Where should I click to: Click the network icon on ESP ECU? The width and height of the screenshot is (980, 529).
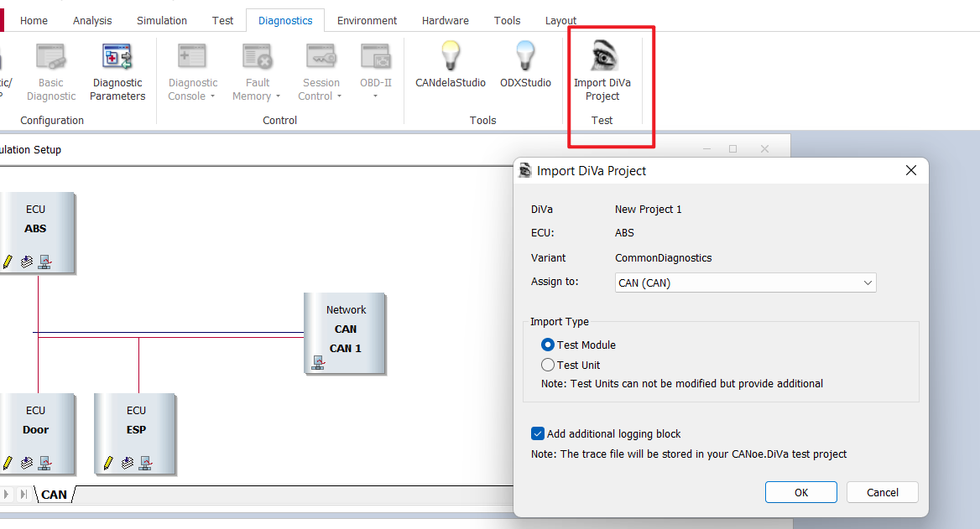coord(145,463)
